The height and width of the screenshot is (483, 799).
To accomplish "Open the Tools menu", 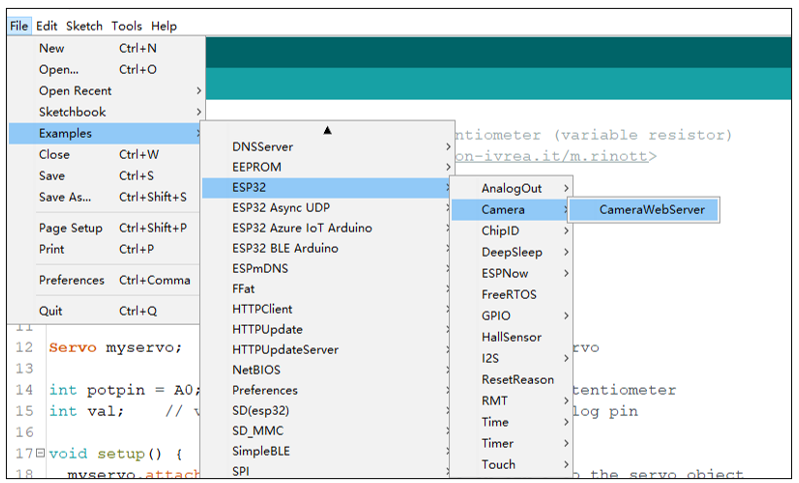I will coord(126,25).
